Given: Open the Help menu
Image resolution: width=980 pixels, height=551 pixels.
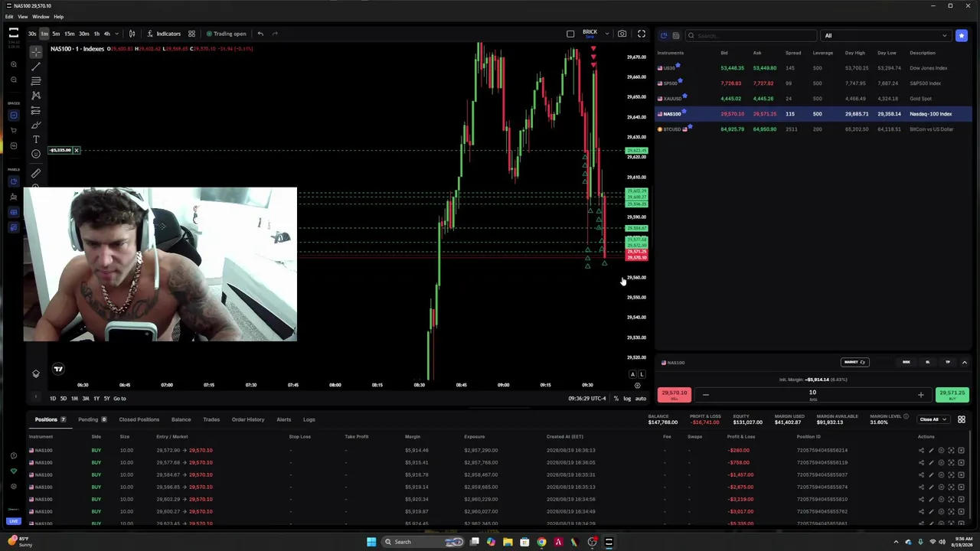Looking at the screenshot, I should click(58, 17).
